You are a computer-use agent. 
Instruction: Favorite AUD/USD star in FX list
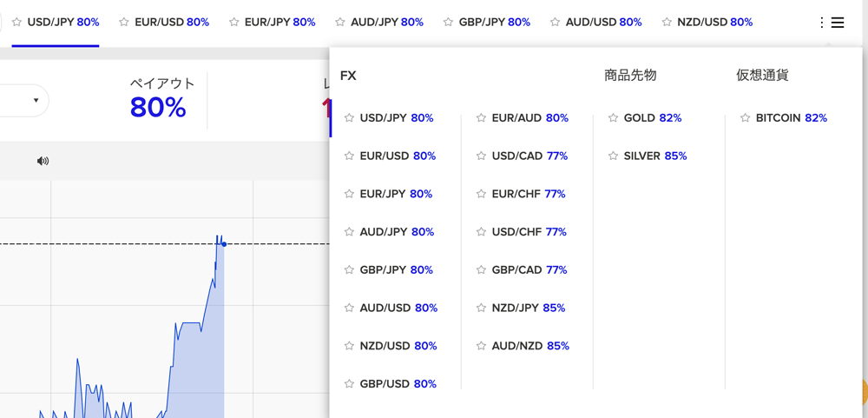349,308
